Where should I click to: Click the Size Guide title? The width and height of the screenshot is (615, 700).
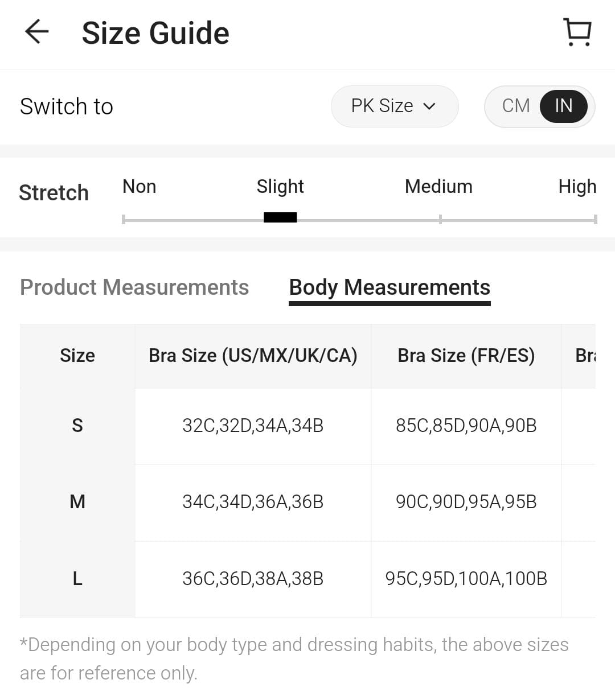click(x=155, y=33)
